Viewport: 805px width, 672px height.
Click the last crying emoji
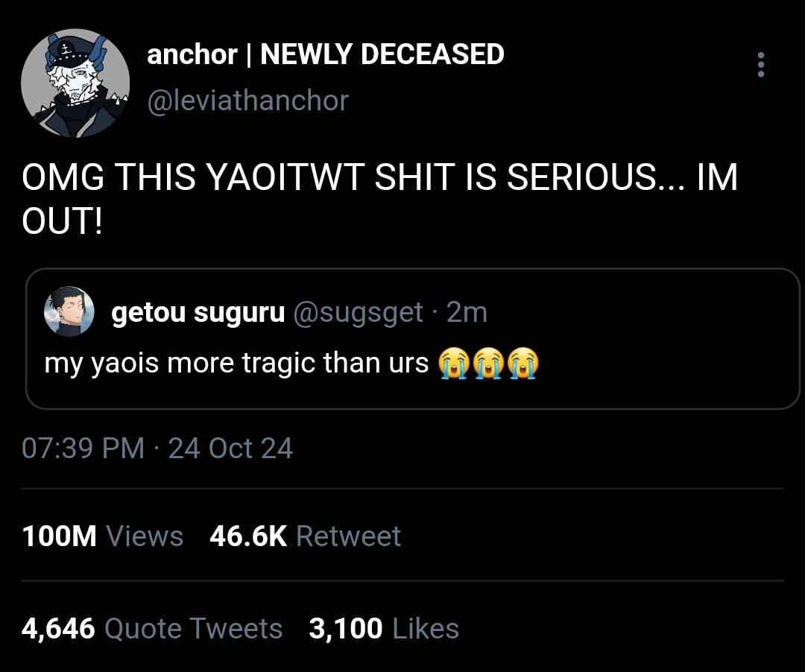point(523,364)
